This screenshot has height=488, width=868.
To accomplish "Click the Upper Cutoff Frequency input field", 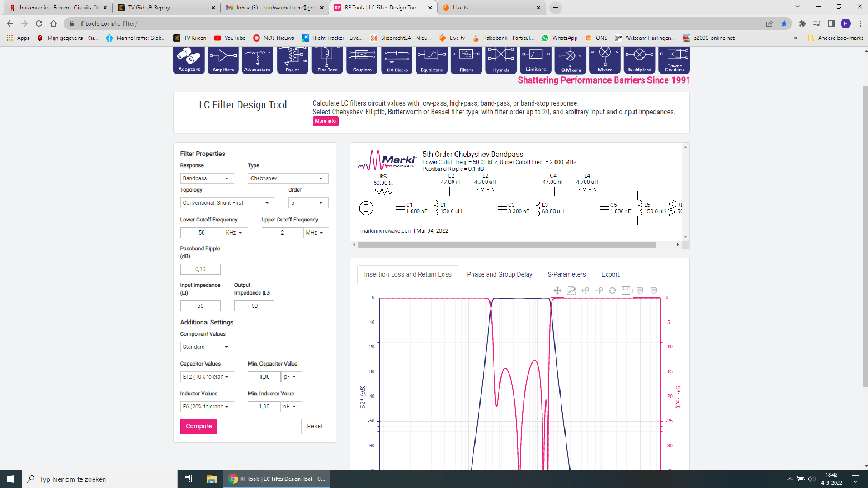I will (x=283, y=233).
